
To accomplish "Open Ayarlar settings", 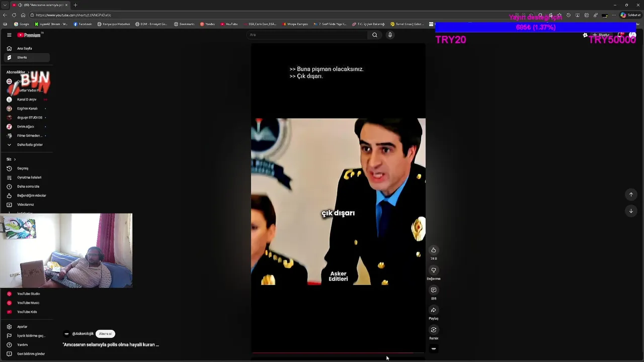I will [26, 327].
